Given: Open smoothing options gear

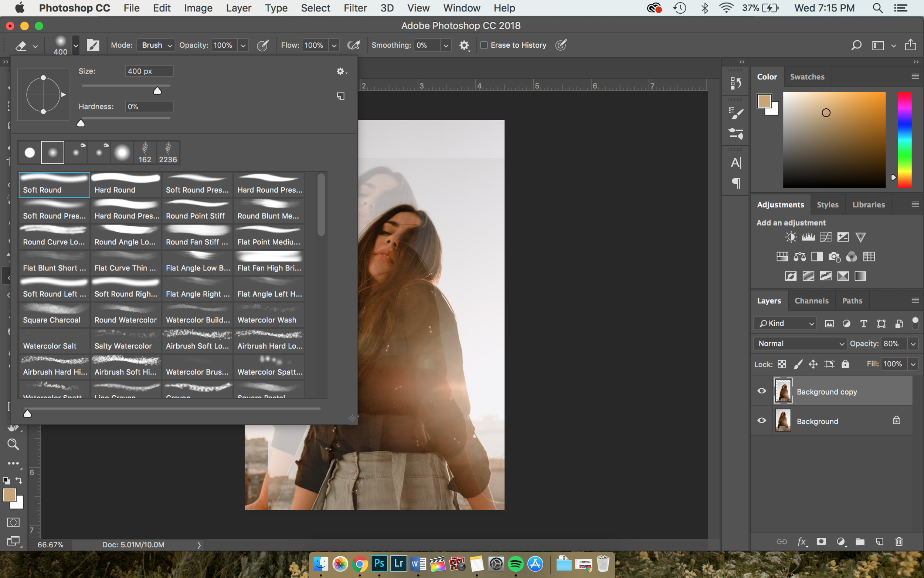Looking at the screenshot, I should tap(464, 45).
